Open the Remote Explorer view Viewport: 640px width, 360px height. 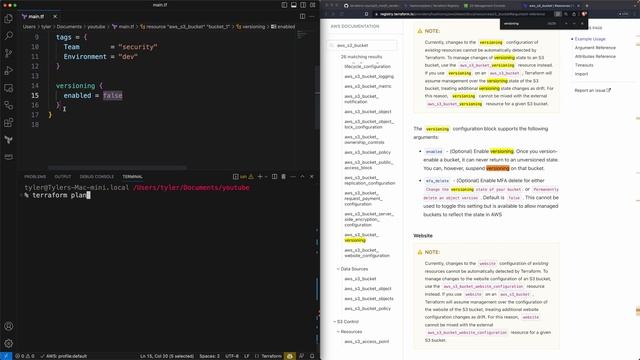click(x=8, y=88)
